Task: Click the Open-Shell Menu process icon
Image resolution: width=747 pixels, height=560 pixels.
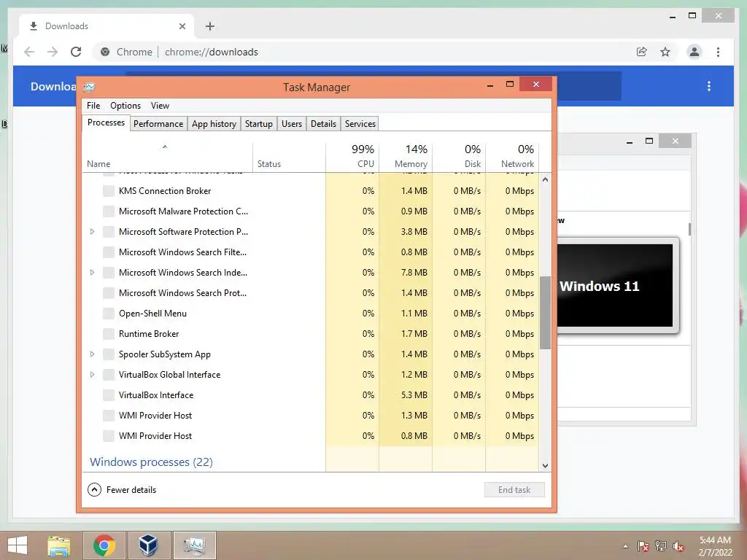Action: (x=109, y=314)
